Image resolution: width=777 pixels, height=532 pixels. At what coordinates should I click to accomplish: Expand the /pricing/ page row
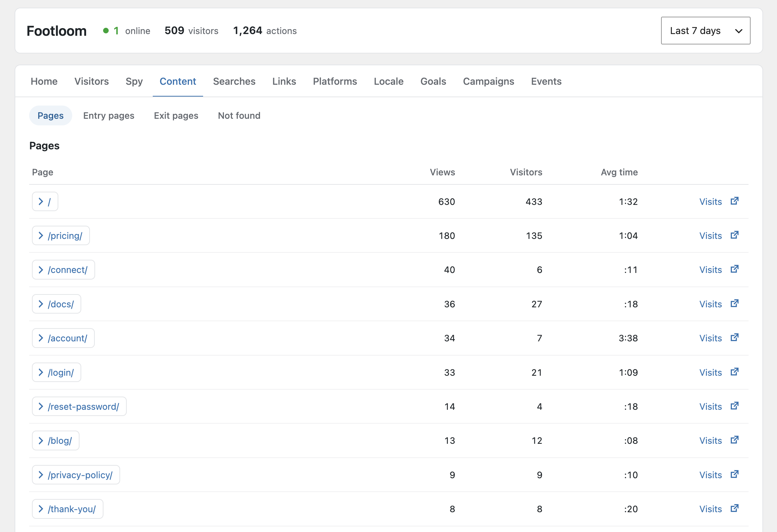click(x=61, y=236)
